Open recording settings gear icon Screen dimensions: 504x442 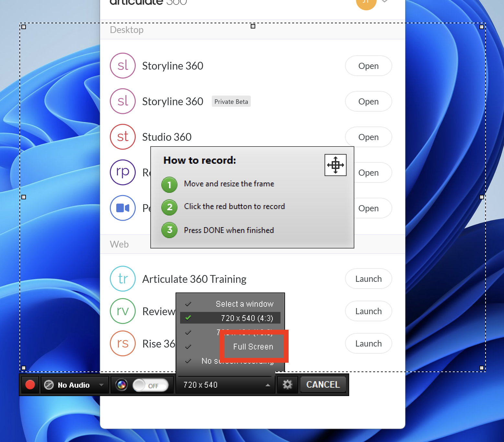click(x=287, y=384)
